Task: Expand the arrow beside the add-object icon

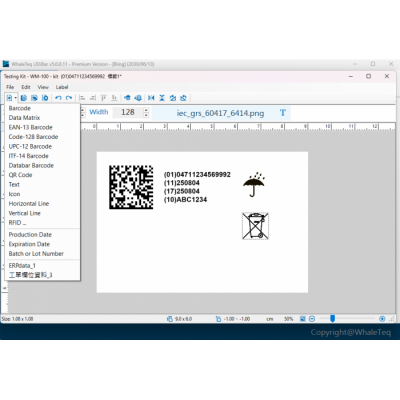Action: pyautogui.click(x=15, y=98)
